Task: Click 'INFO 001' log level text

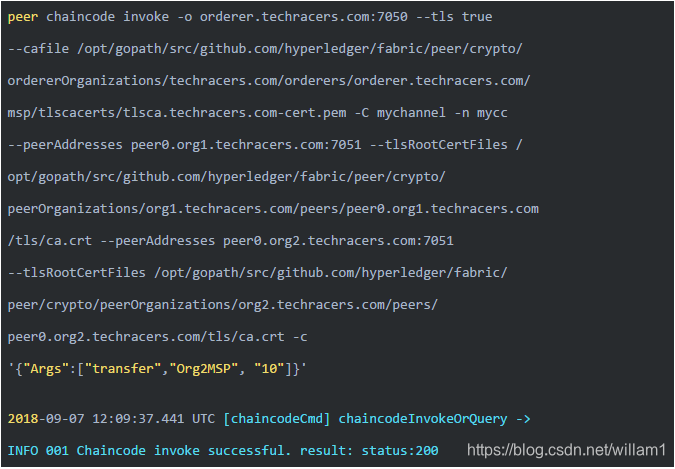Action: coord(38,451)
